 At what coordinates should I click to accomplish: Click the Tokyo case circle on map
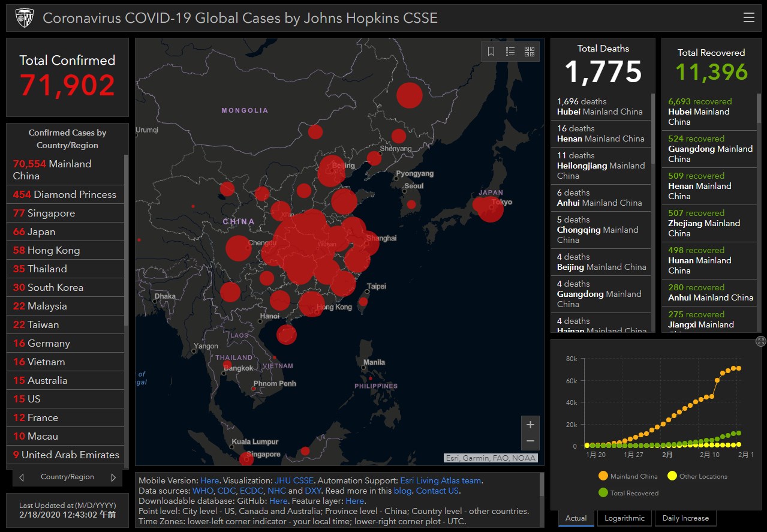click(x=491, y=209)
